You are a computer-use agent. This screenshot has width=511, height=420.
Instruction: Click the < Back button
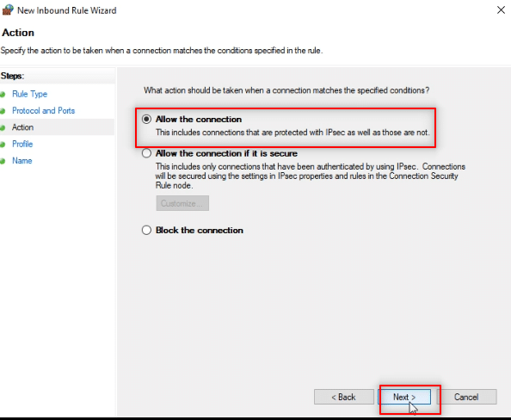click(x=344, y=397)
